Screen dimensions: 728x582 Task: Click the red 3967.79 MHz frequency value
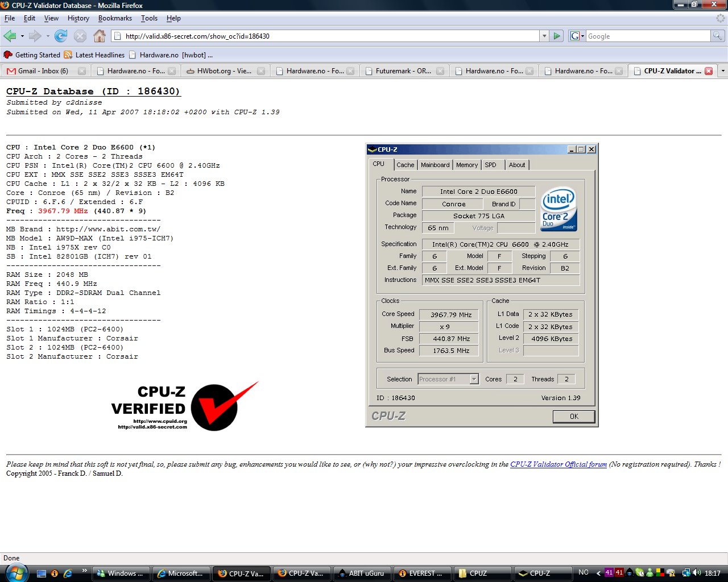[x=63, y=211]
